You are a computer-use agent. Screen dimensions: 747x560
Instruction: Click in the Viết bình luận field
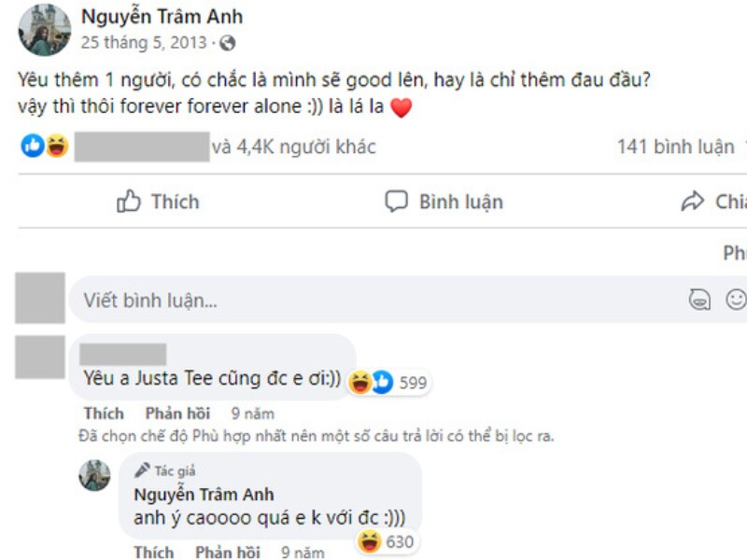click(373, 301)
